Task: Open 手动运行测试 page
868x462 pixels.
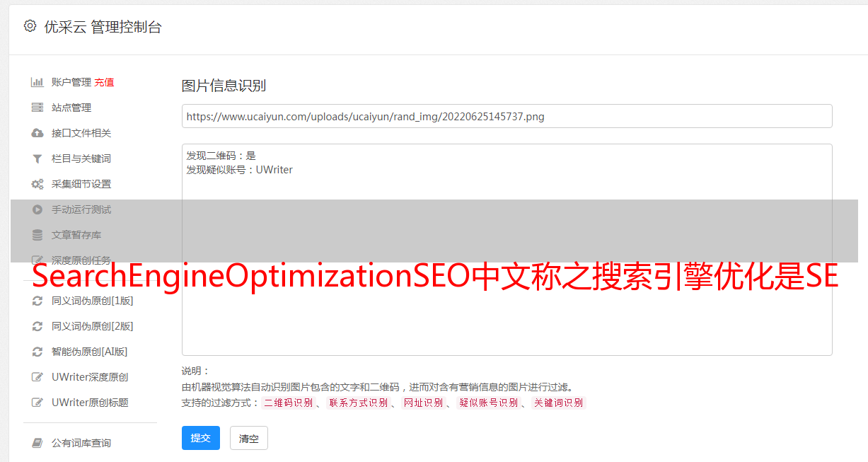Action: click(x=81, y=209)
